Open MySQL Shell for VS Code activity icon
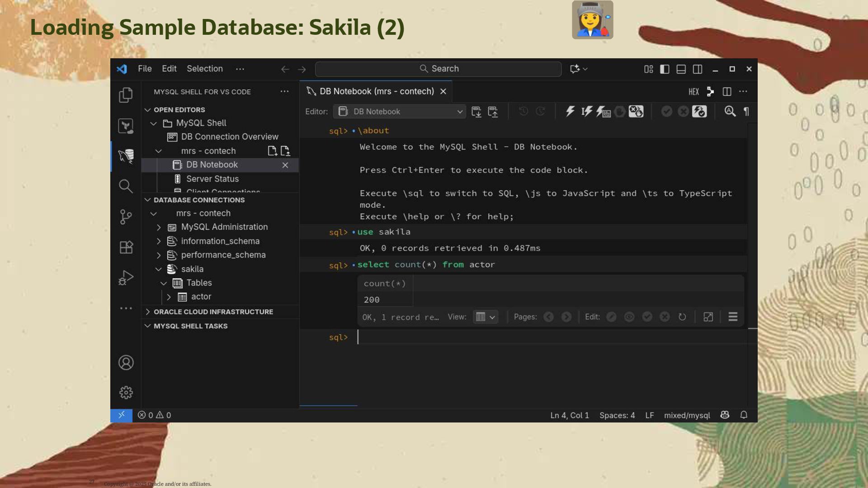Viewport: 868px width, 488px height. (x=126, y=156)
